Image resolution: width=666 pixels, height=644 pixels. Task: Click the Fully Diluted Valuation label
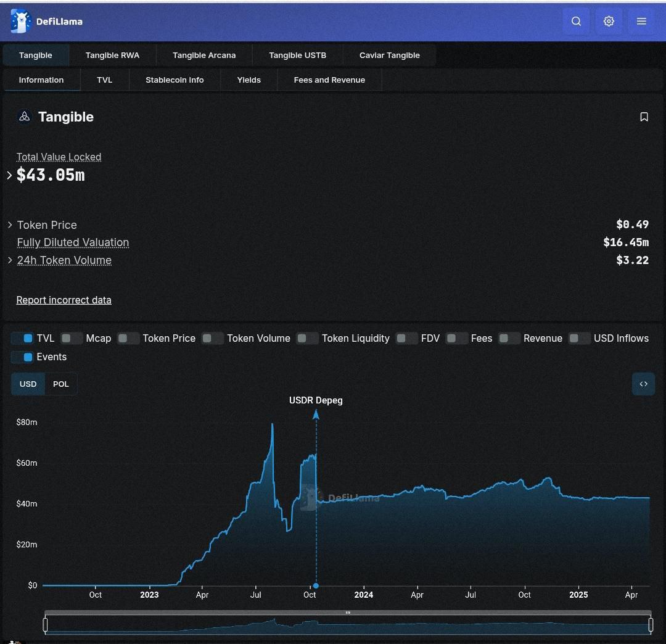click(x=73, y=242)
